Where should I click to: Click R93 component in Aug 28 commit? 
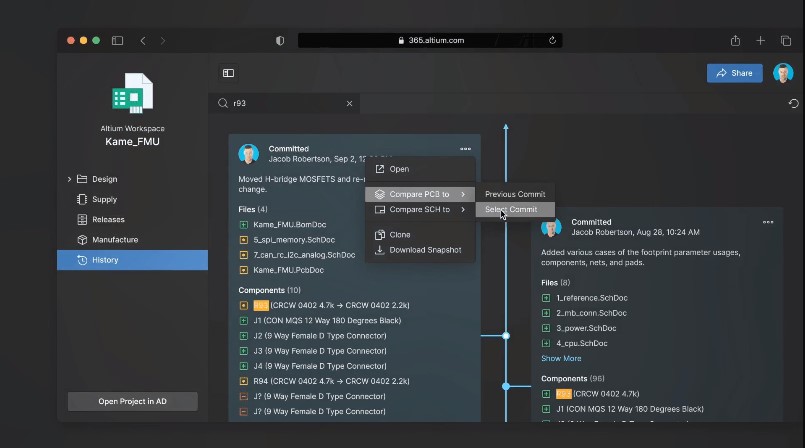coord(564,394)
